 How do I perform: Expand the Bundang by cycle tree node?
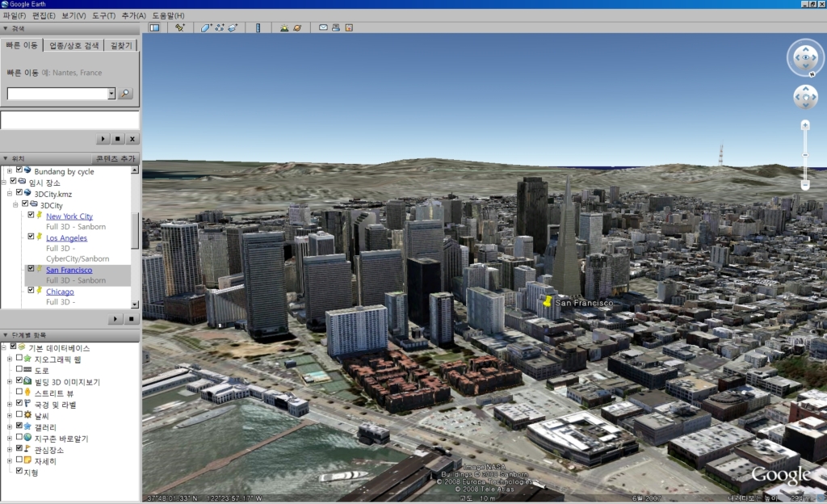click(10, 170)
